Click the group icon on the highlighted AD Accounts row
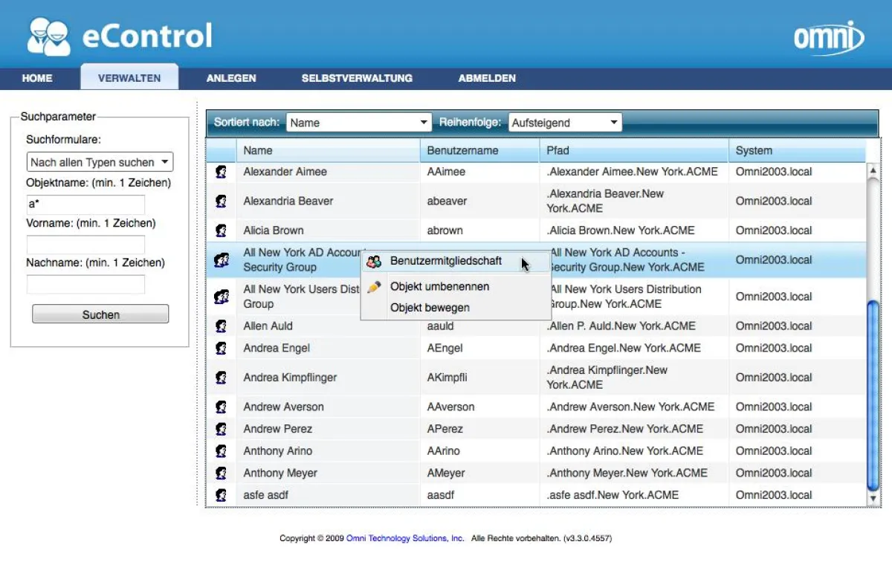Screen dimensions: 892x588 click(220, 259)
